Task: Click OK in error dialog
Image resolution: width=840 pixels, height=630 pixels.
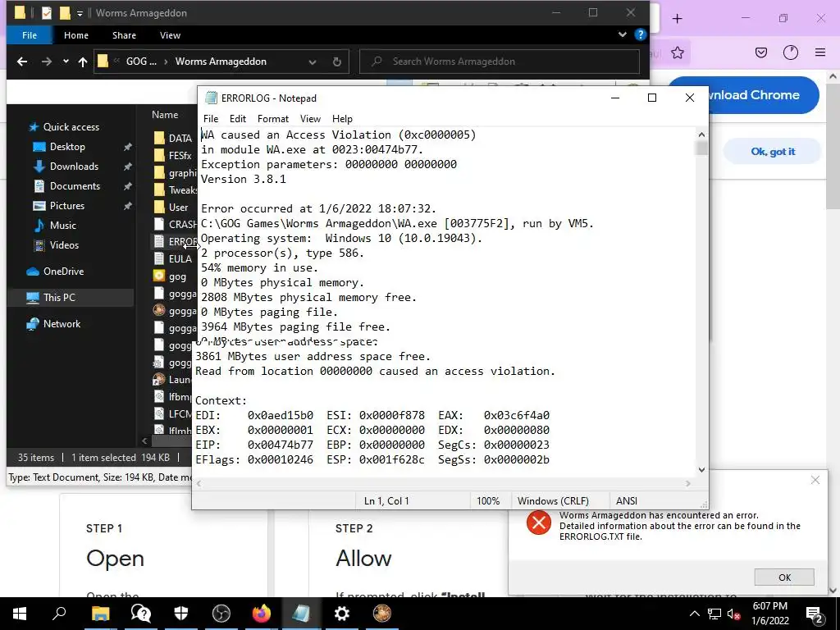Action: pyautogui.click(x=784, y=577)
